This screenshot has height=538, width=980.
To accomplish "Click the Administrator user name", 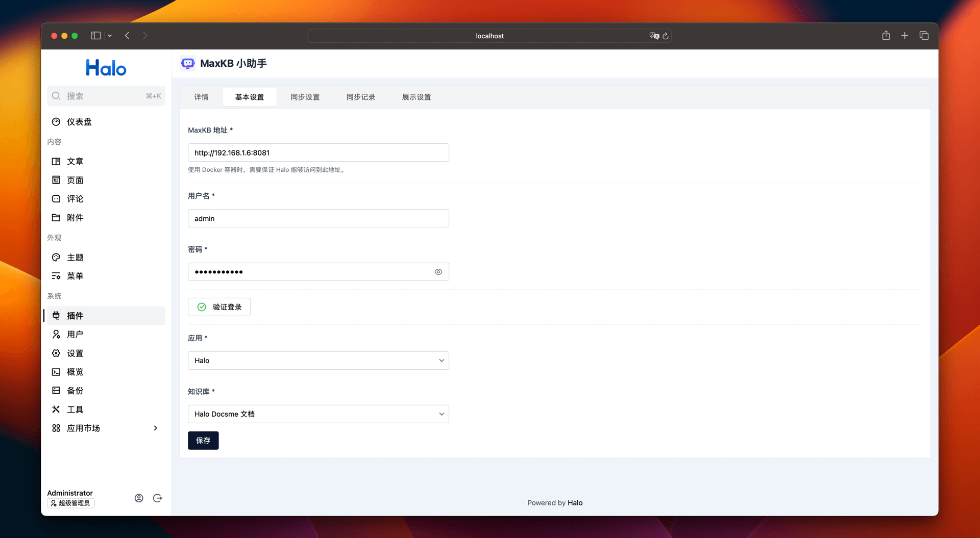I will coord(70,493).
